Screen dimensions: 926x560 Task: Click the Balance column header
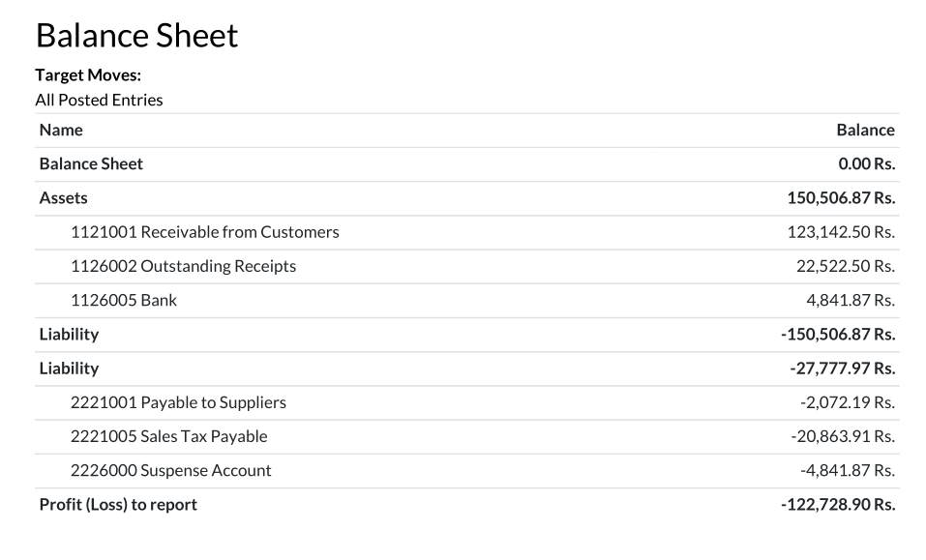coord(865,130)
